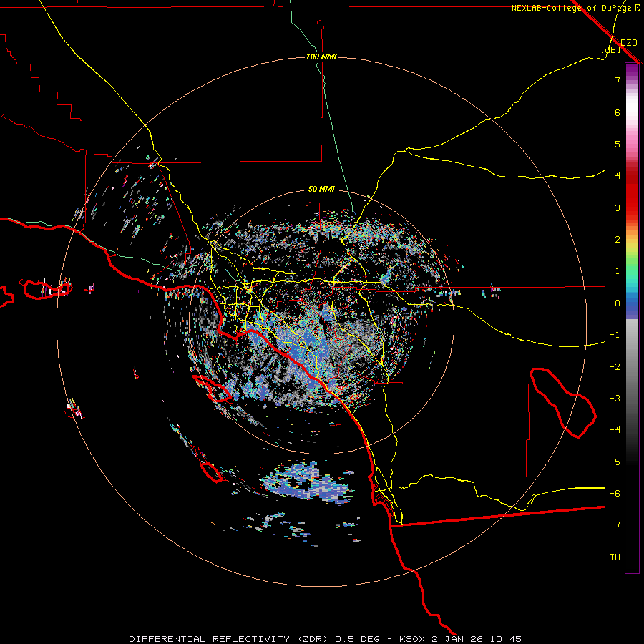644x644 pixels.
Task: Click the large blue offshore echo blob
Action: 306,482
